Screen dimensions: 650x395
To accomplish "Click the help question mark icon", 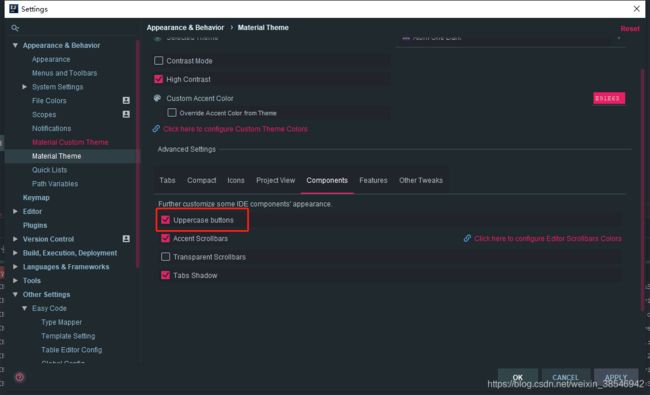I will 19,377.
